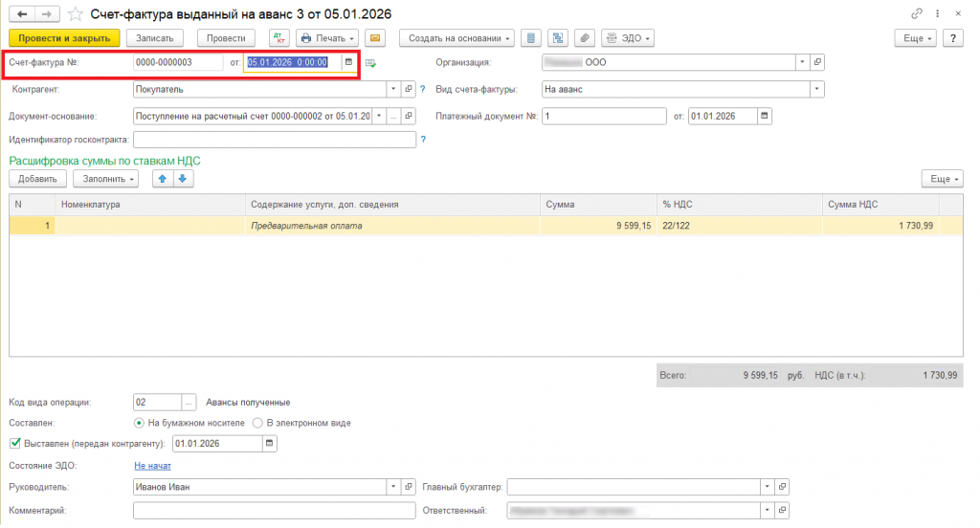980x528 pixels.
Task: Expand the Контрагент dropdown list
Action: tap(393, 89)
